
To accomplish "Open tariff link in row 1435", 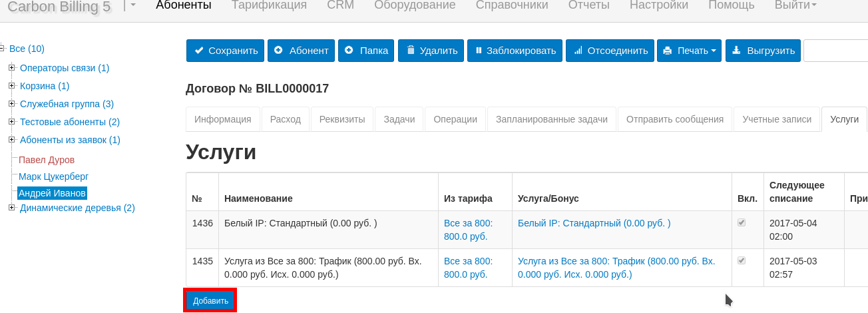I will tap(468, 268).
